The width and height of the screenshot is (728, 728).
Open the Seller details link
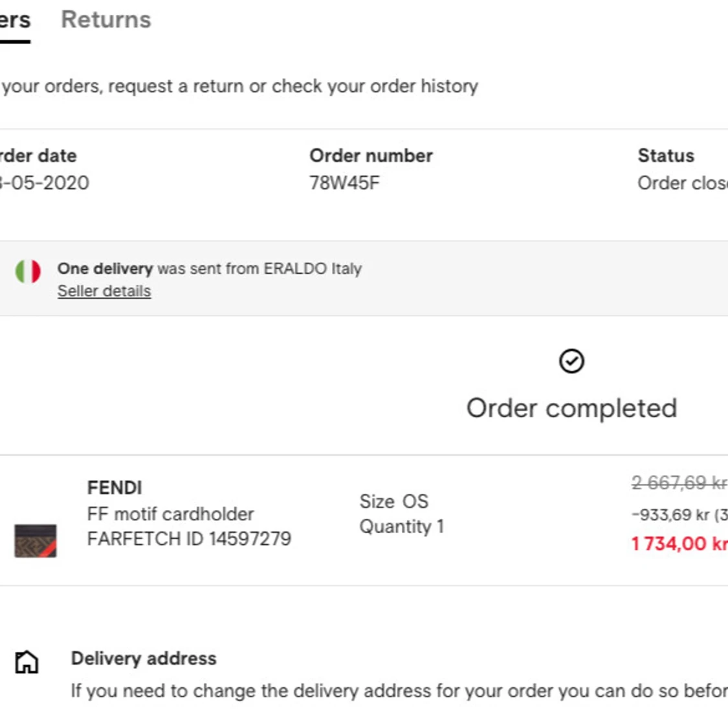(104, 291)
